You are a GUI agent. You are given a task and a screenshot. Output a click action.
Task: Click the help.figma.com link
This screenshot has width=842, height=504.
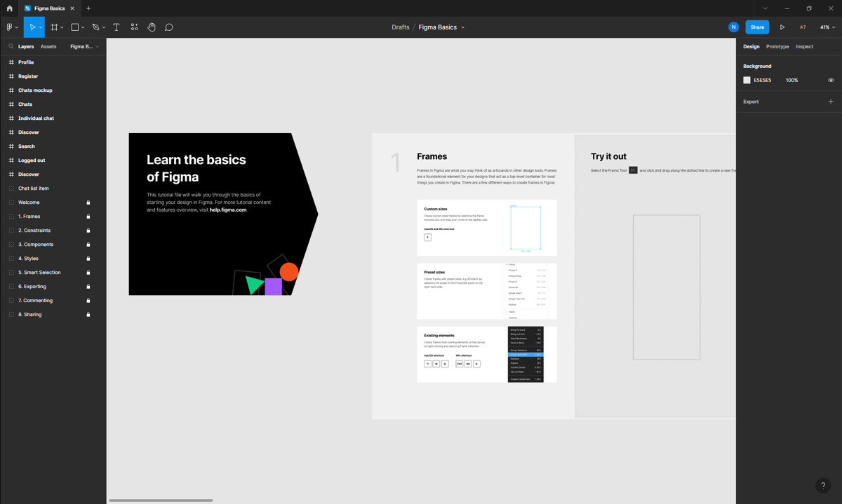click(228, 210)
